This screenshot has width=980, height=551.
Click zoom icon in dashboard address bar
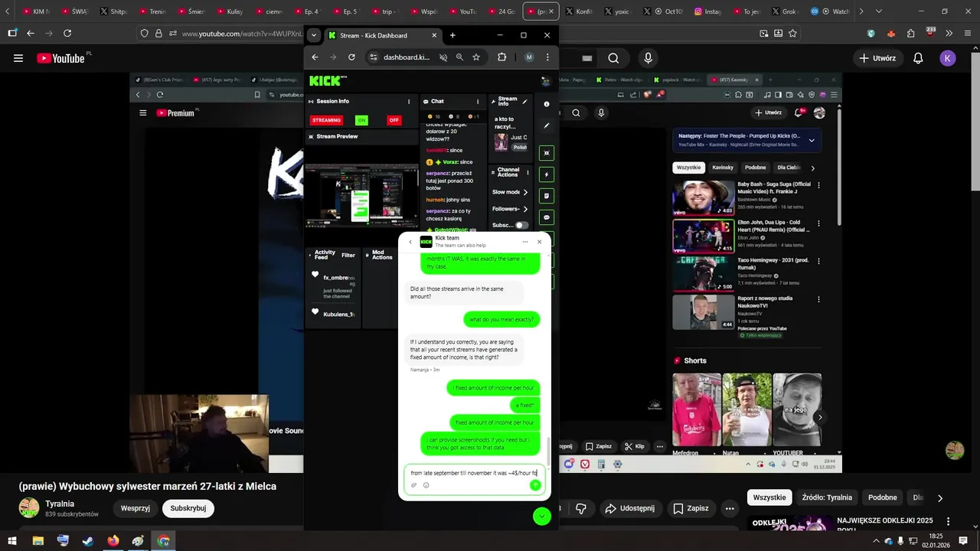pos(459,57)
